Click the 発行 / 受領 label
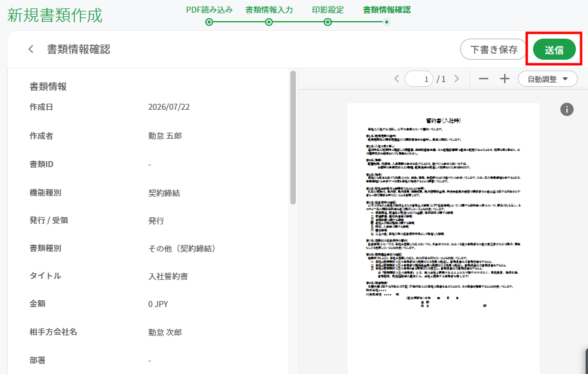 pos(49,220)
